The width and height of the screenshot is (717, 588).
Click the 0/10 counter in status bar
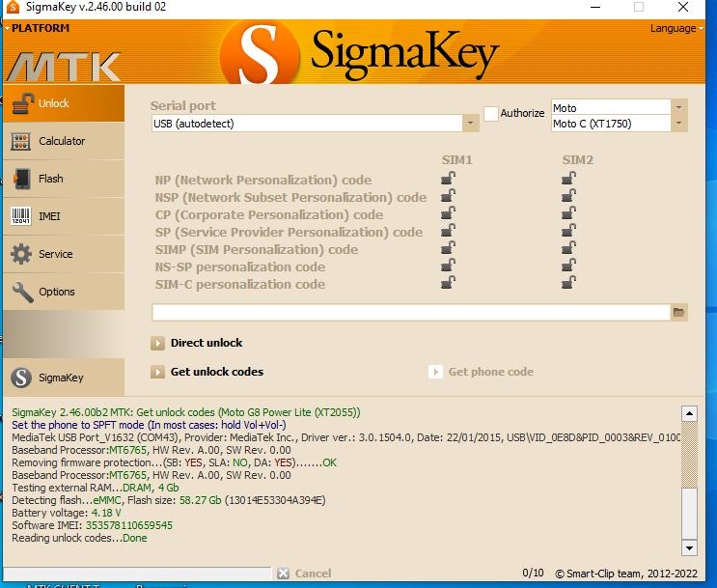(533, 573)
